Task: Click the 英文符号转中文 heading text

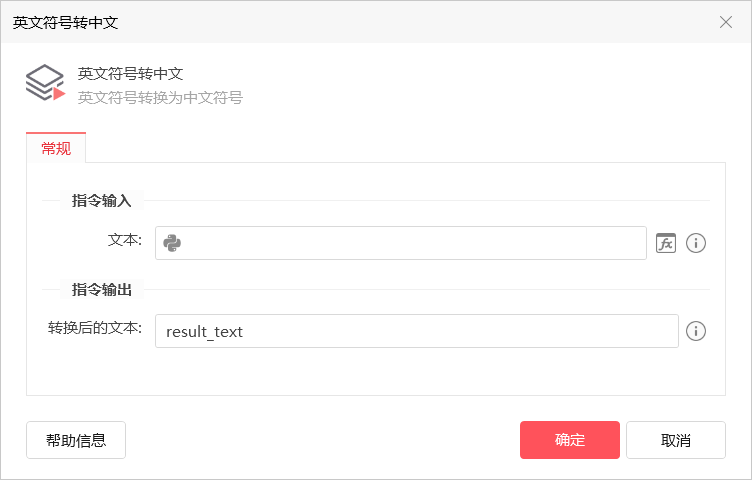Action: click(130, 74)
